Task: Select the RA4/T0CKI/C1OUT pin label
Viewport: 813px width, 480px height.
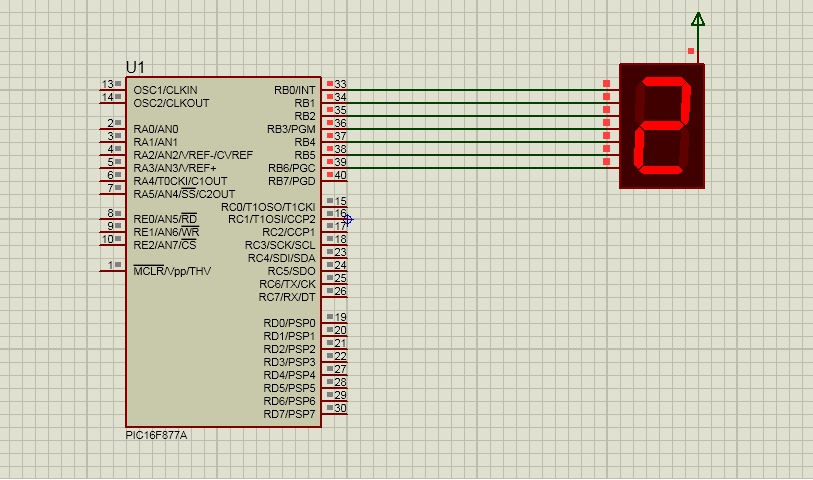Action: coord(180,181)
